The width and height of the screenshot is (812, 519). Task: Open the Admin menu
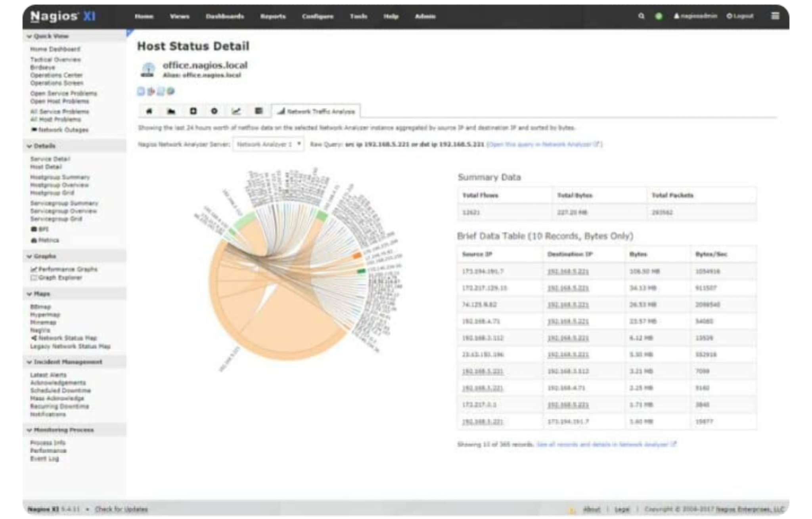(425, 16)
